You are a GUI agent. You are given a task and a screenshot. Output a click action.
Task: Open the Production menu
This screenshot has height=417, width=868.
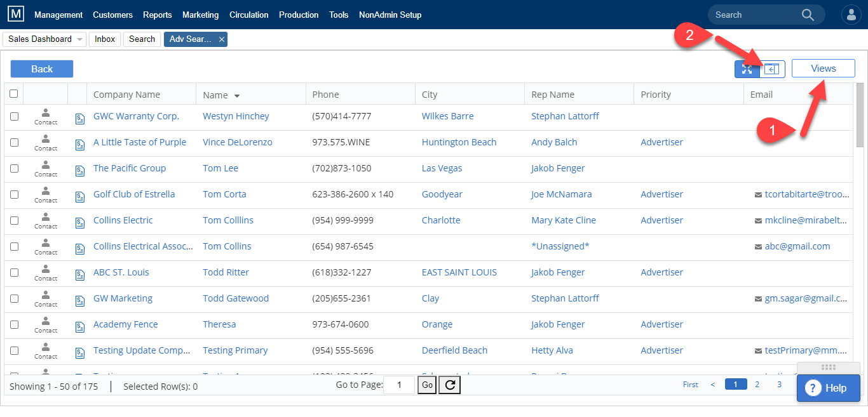[x=299, y=15]
